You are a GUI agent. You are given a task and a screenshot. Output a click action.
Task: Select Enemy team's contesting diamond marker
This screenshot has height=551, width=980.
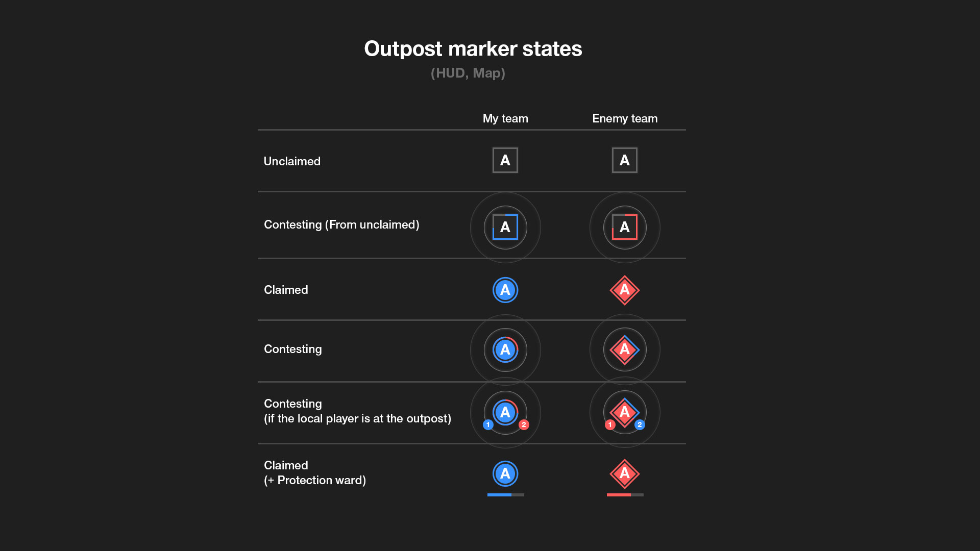(624, 349)
